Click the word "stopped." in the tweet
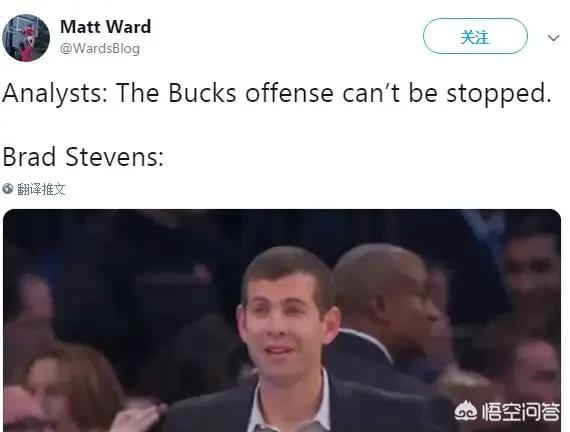The height and width of the screenshot is (432, 570). (x=499, y=94)
